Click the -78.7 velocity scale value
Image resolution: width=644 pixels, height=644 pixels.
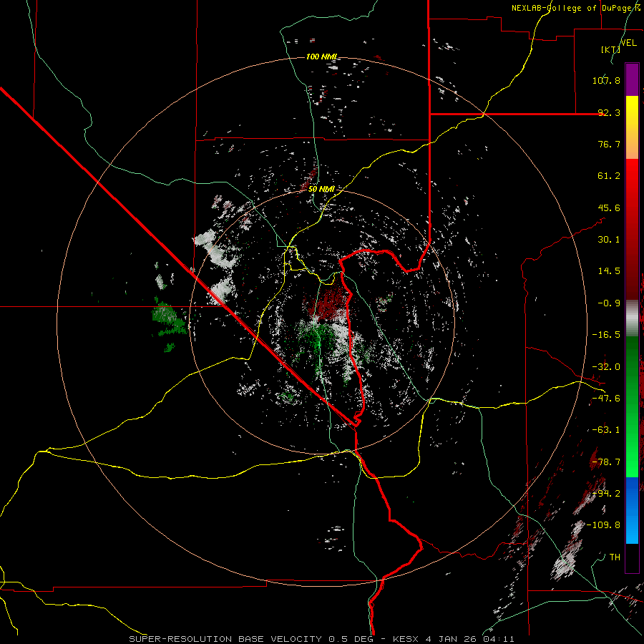606,462
